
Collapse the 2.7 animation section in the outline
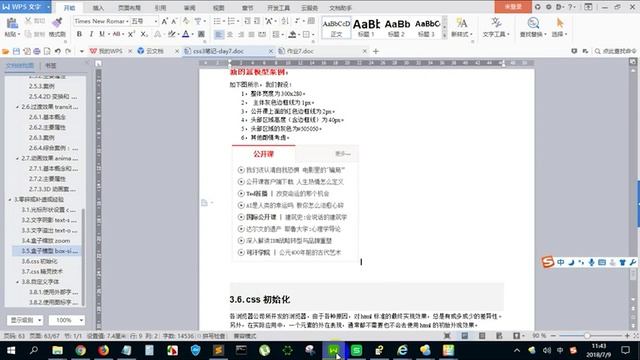[18, 158]
